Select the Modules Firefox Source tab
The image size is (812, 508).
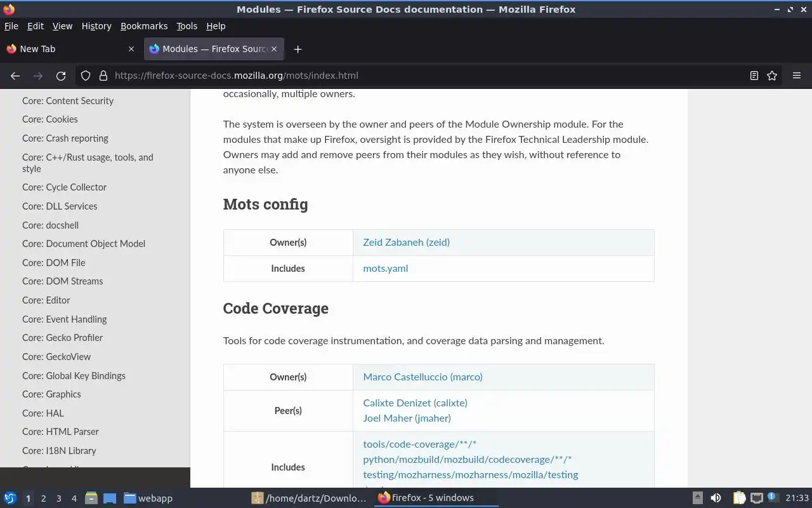214,49
